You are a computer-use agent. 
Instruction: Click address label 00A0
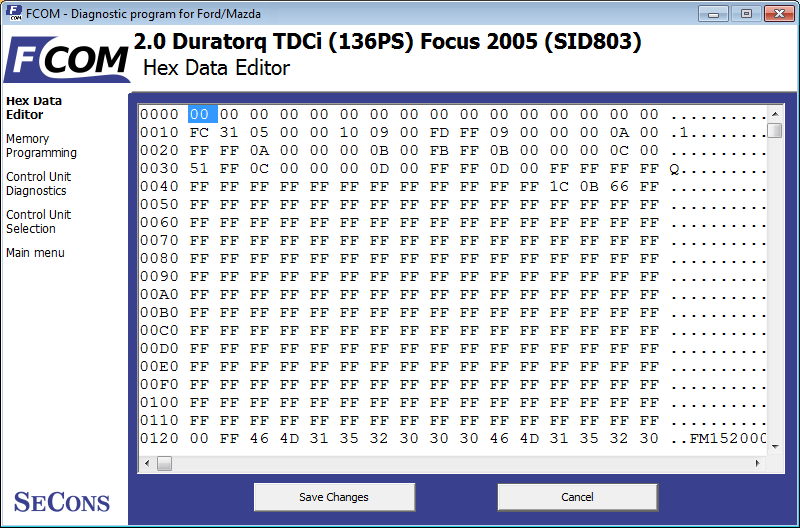click(x=159, y=294)
